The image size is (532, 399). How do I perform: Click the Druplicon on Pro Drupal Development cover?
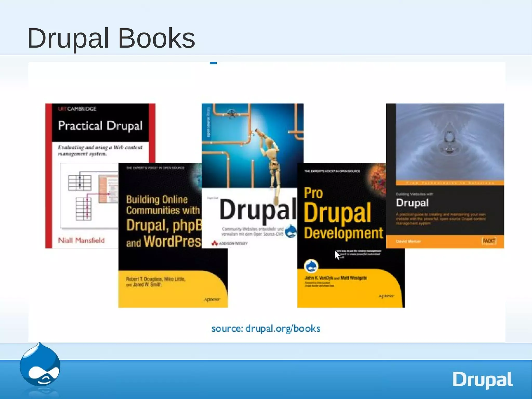click(x=311, y=266)
